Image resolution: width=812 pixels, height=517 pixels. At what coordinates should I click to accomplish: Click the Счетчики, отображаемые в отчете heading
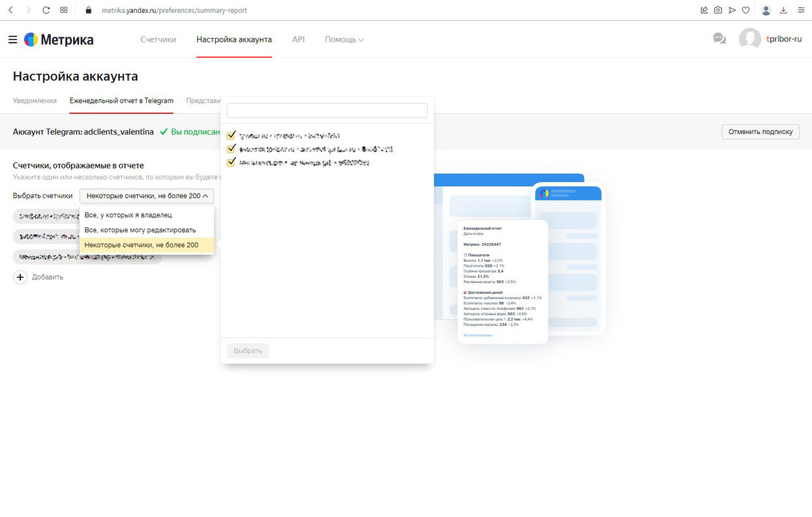coord(78,165)
